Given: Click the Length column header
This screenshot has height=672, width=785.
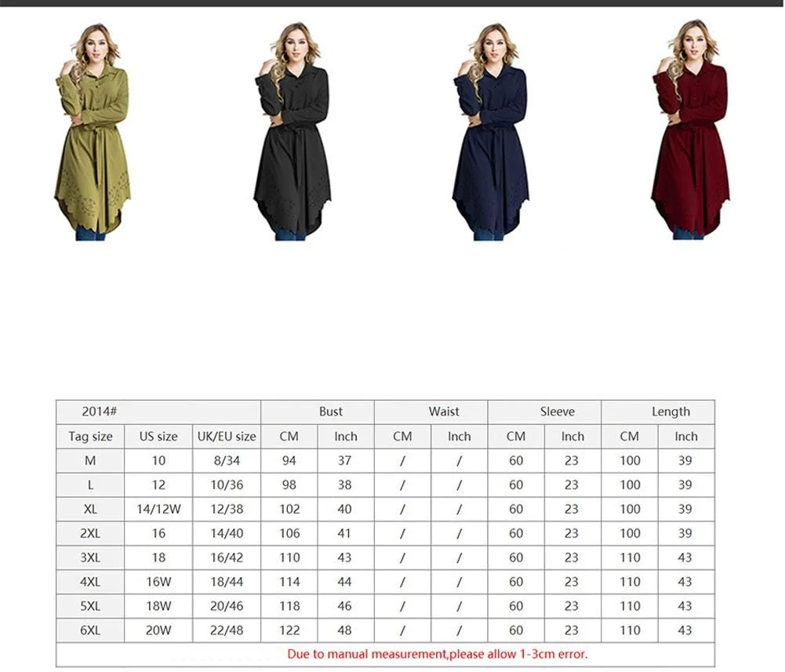Looking at the screenshot, I should [671, 412].
